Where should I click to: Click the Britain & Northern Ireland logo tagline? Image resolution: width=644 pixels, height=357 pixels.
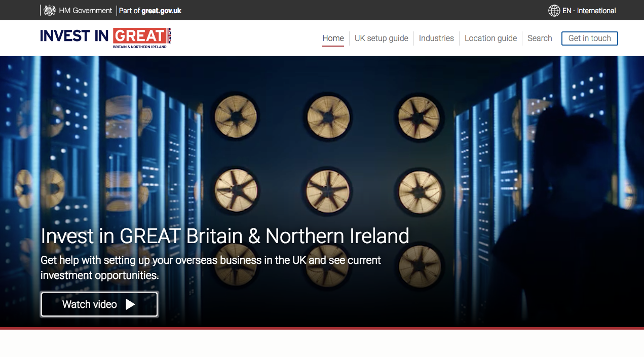point(139,47)
